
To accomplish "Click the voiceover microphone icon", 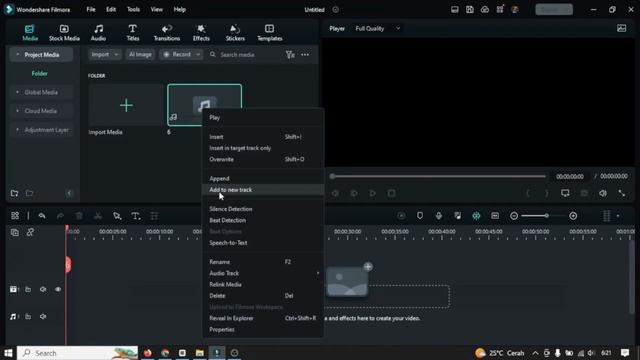I will [438, 216].
